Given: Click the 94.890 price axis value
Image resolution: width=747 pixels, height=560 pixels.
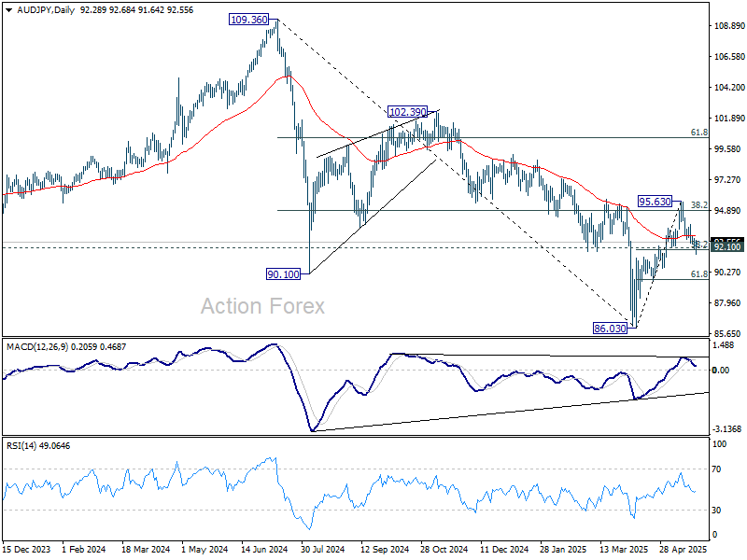Looking at the screenshot, I should 729,211.
